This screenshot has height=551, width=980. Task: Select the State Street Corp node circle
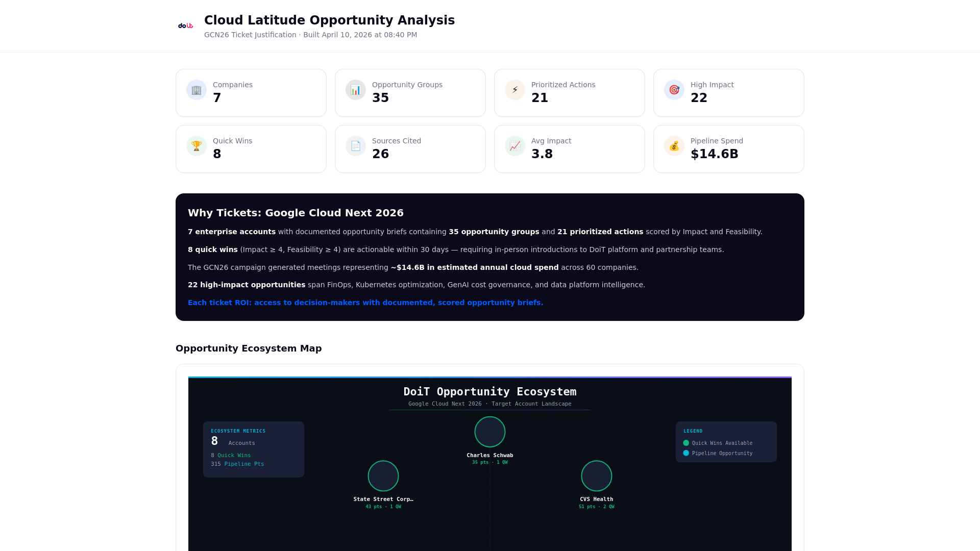coord(383,476)
